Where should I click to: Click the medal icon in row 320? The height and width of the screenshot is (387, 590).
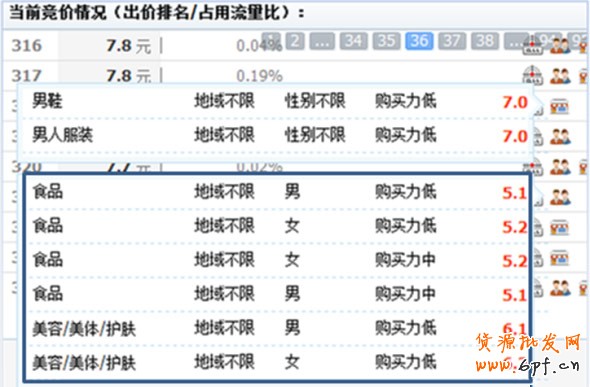(x=584, y=167)
